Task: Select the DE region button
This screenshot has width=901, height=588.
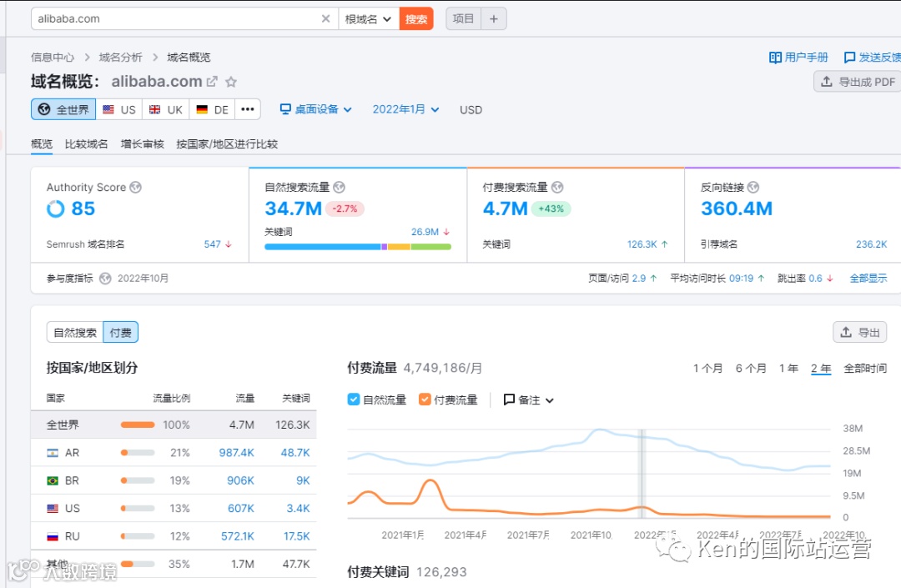Action: (x=212, y=109)
